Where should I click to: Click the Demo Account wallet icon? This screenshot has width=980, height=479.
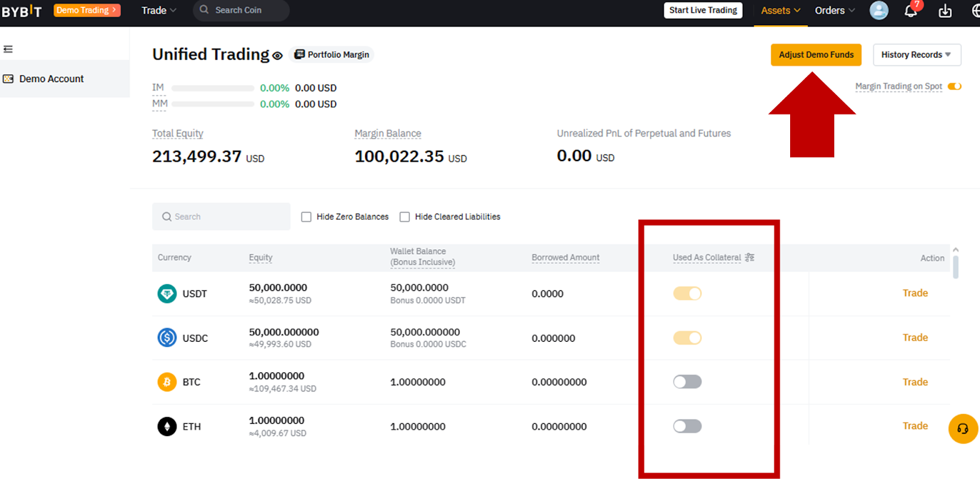9,79
